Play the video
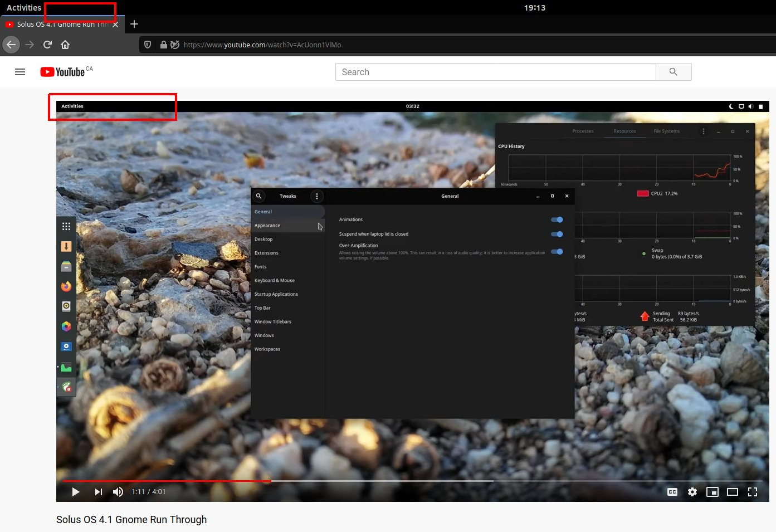This screenshot has width=776, height=532. pos(76,492)
